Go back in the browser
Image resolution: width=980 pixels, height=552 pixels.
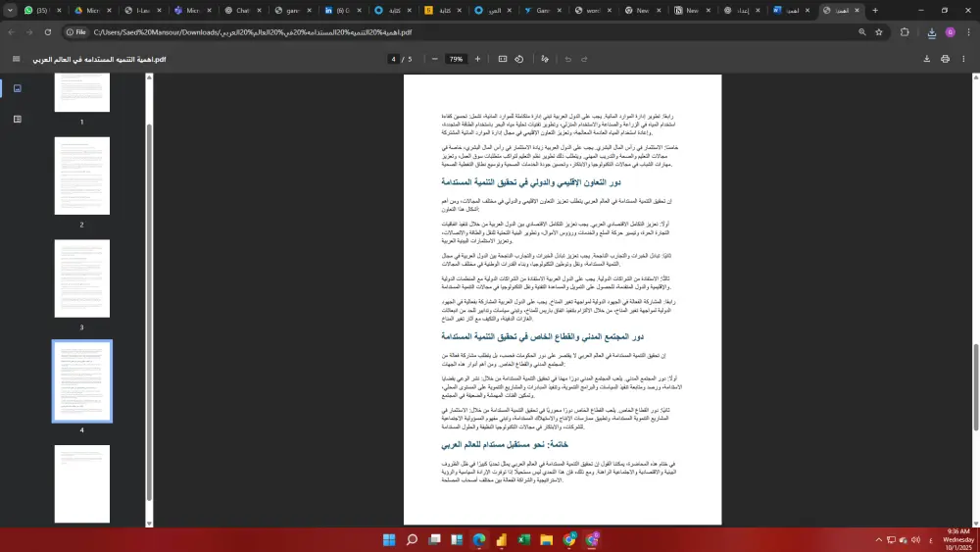point(11,32)
